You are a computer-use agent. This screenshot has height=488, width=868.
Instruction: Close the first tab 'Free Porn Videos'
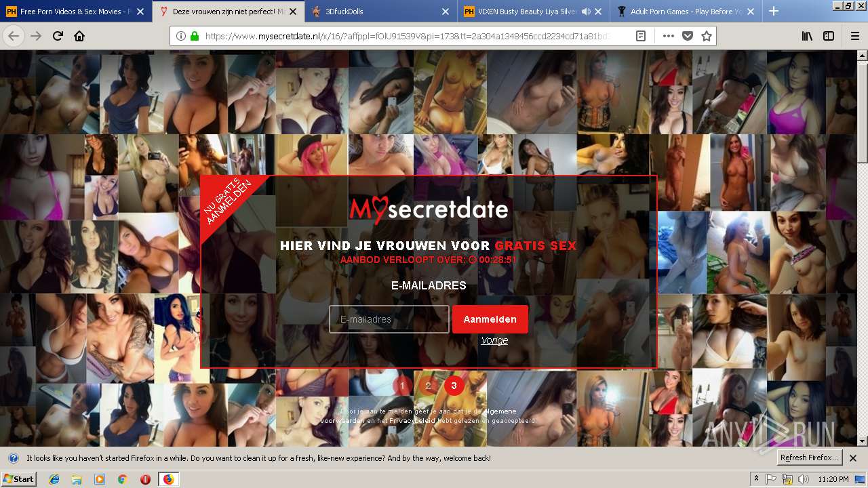(140, 12)
